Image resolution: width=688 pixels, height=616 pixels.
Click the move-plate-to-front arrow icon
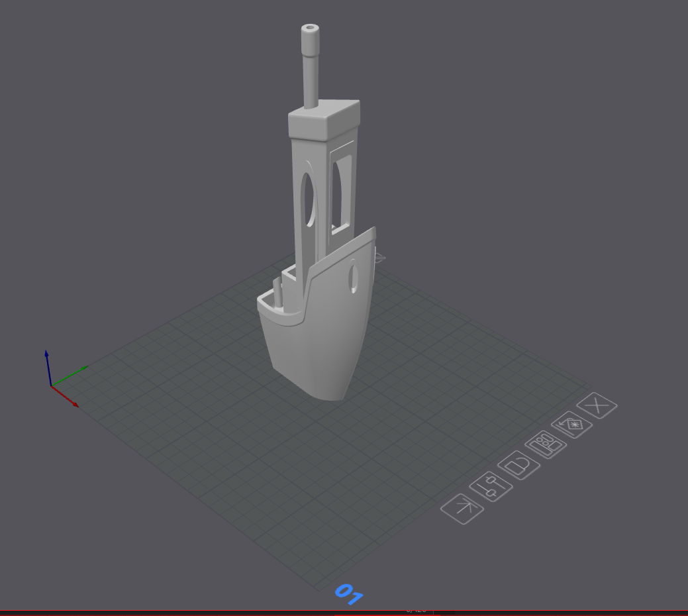click(x=462, y=509)
